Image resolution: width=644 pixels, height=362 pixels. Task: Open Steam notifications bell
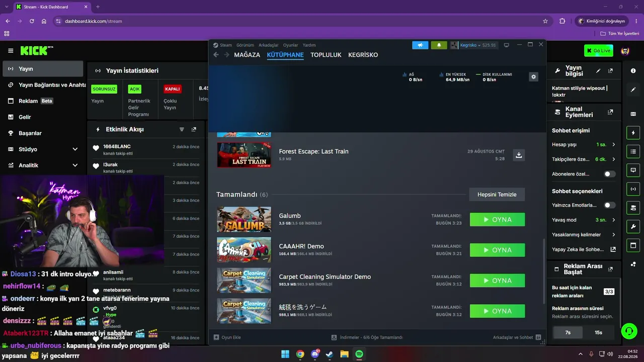coord(439,45)
